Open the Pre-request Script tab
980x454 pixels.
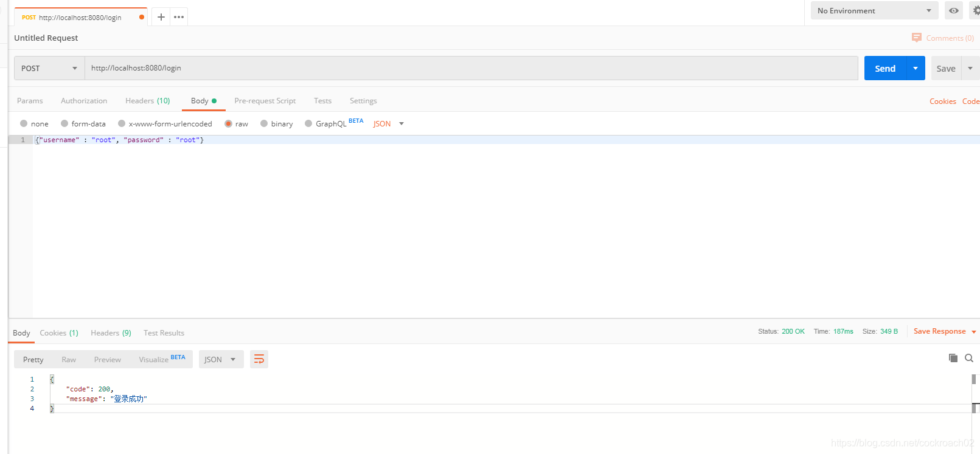[x=265, y=101]
